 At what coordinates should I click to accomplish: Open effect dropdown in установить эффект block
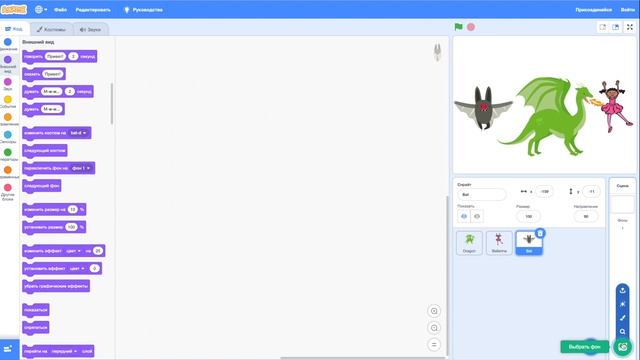point(77,269)
